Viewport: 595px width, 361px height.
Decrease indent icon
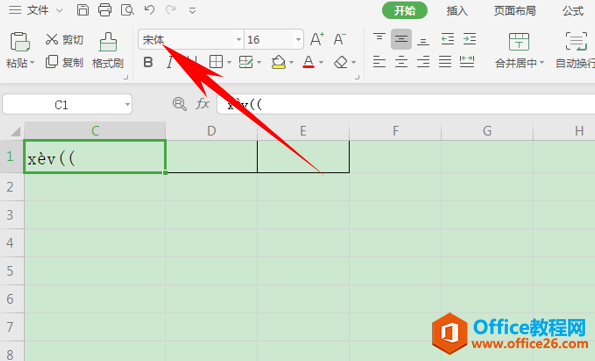pos(448,39)
